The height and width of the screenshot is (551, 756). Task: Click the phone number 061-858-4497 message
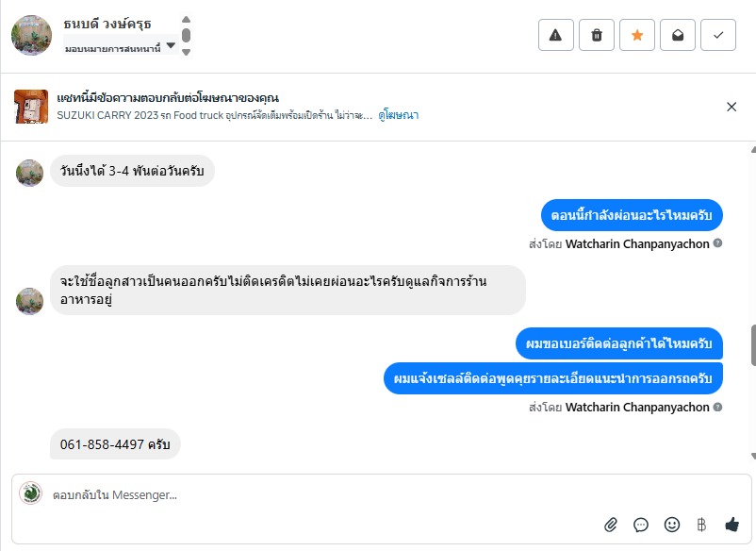(x=115, y=444)
